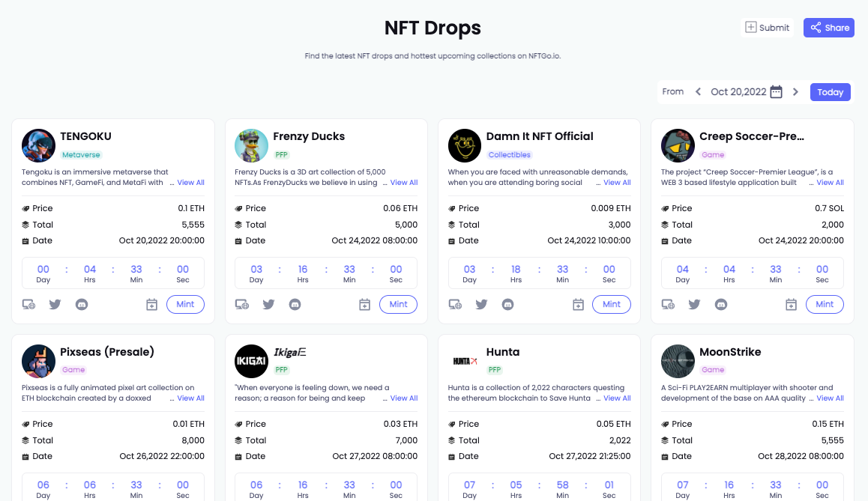This screenshot has height=501, width=868.
Task: Open the Damn It NFT Official title
Action: tap(540, 136)
